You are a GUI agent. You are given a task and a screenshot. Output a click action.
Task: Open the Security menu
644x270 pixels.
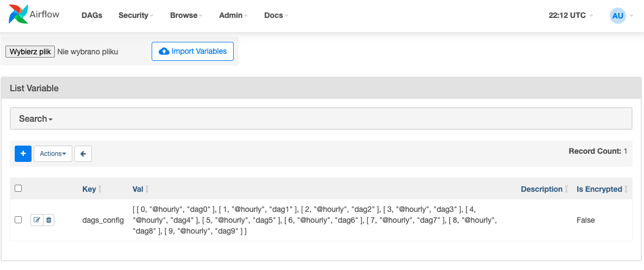[136, 15]
